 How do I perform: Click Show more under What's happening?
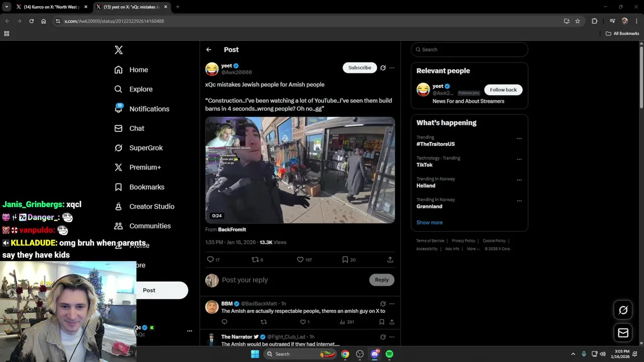[429, 223]
